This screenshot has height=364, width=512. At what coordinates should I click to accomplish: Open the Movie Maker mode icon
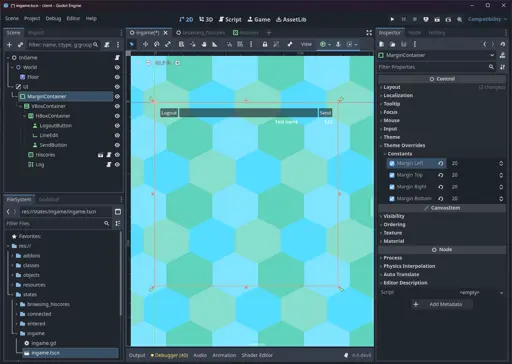pyautogui.click(x=459, y=19)
